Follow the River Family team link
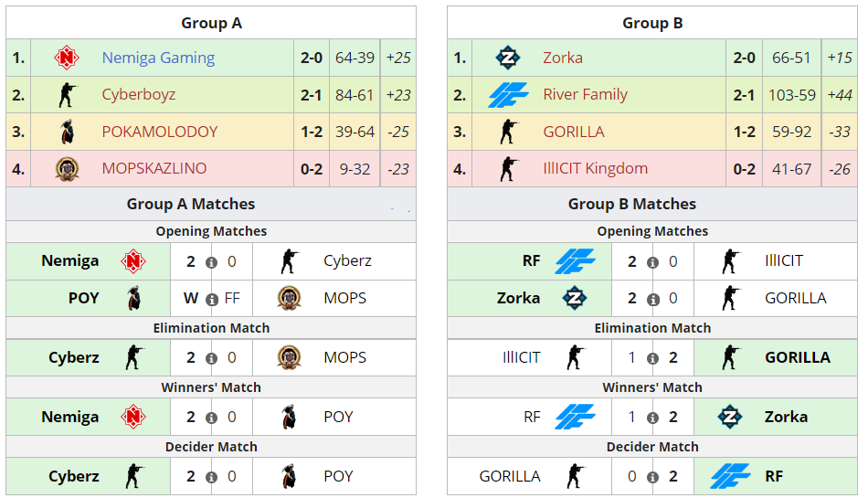Viewport: 868px width, 498px height. point(585,95)
